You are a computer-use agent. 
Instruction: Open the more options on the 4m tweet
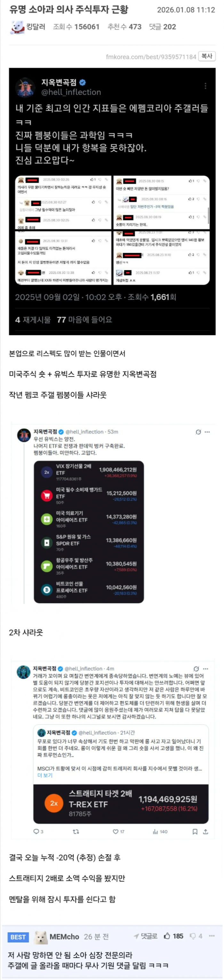point(206,668)
